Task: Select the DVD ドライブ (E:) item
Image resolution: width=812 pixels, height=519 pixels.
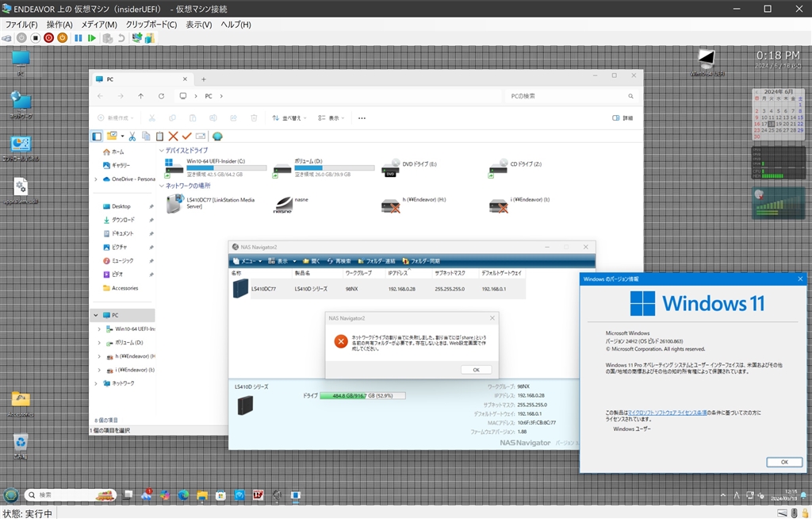Action: (409, 167)
